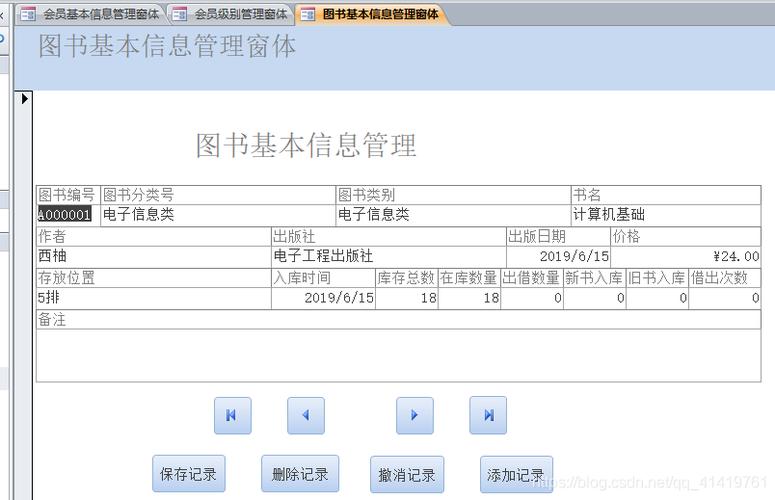The height and width of the screenshot is (500, 775).
Task: Click the 作者 field 西柚
Action: (x=154, y=257)
